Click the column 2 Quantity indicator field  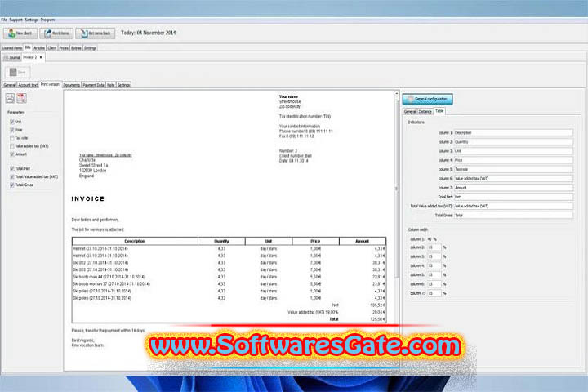tap(514, 142)
